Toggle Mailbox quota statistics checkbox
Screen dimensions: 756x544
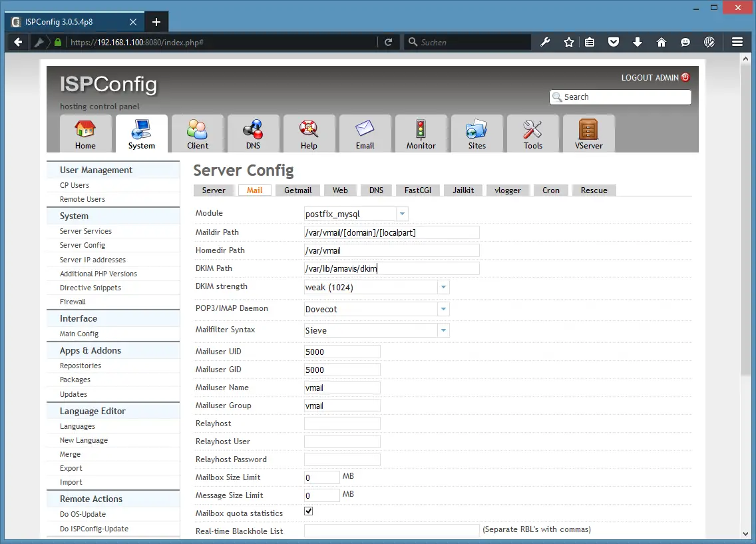tap(309, 511)
